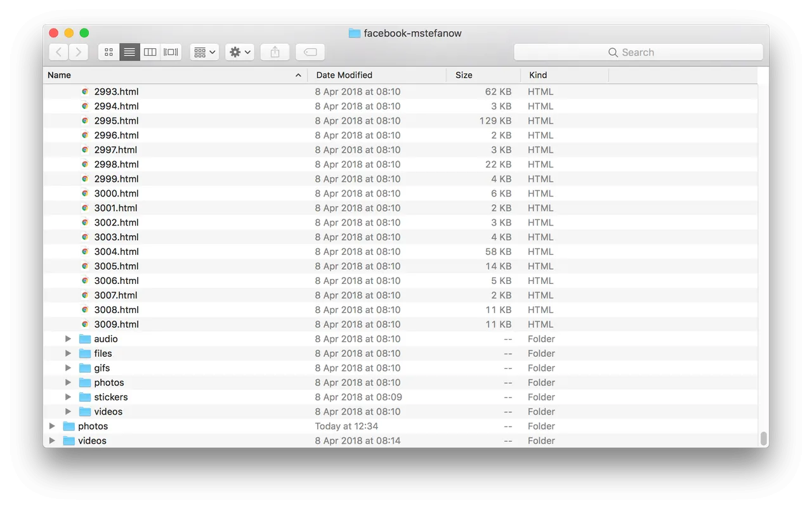The height and width of the screenshot is (509, 812).
Task: Expand the gifs folder
Action: click(69, 368)
